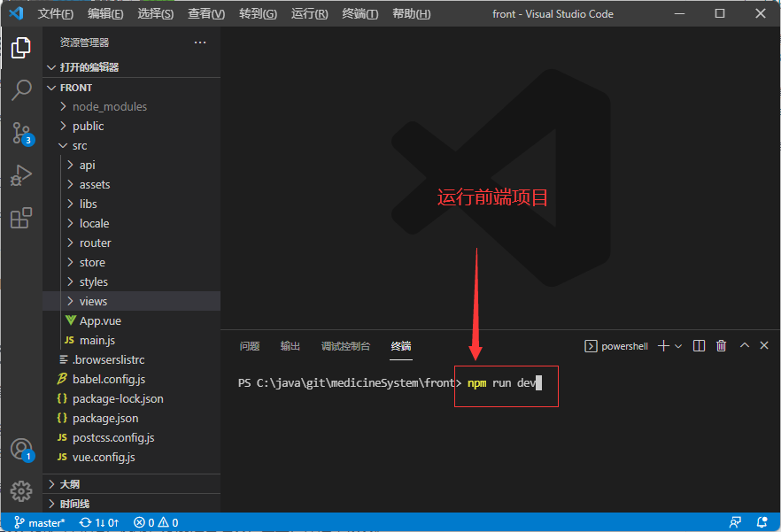Open the 选择(S) menu
The height and width of the screenshot is (532, 781).
click(x=156, y=14)
